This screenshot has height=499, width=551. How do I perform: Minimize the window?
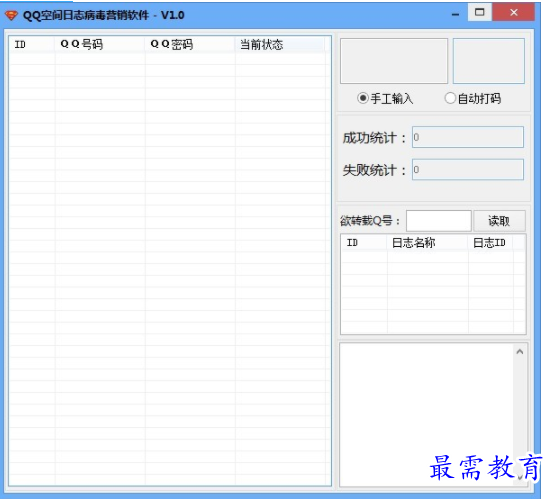pos(455,15)
